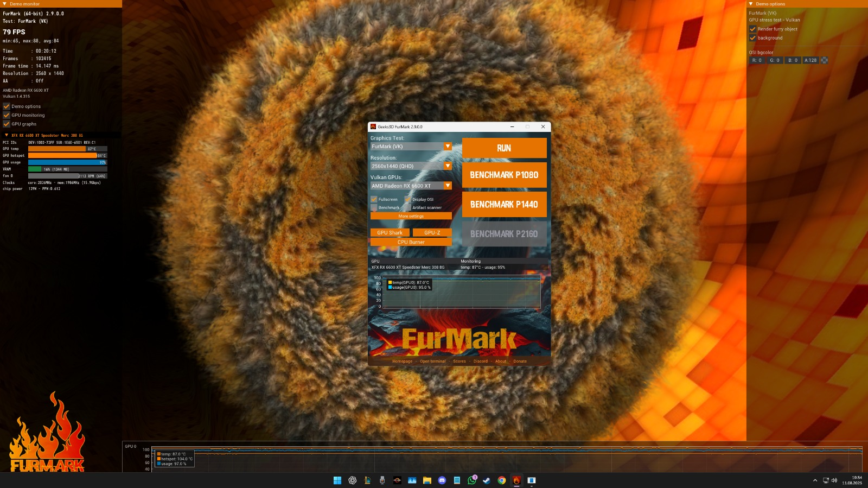The width and height of the screenshot is (868, 488).
Task: Open the Scores link
Action: coord(459,362)
